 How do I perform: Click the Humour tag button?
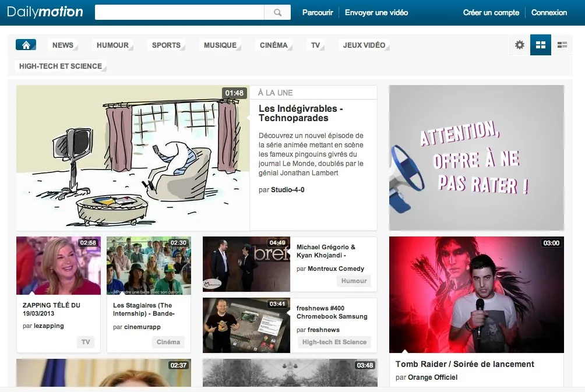pyautogui.click(x=354, y=281)
